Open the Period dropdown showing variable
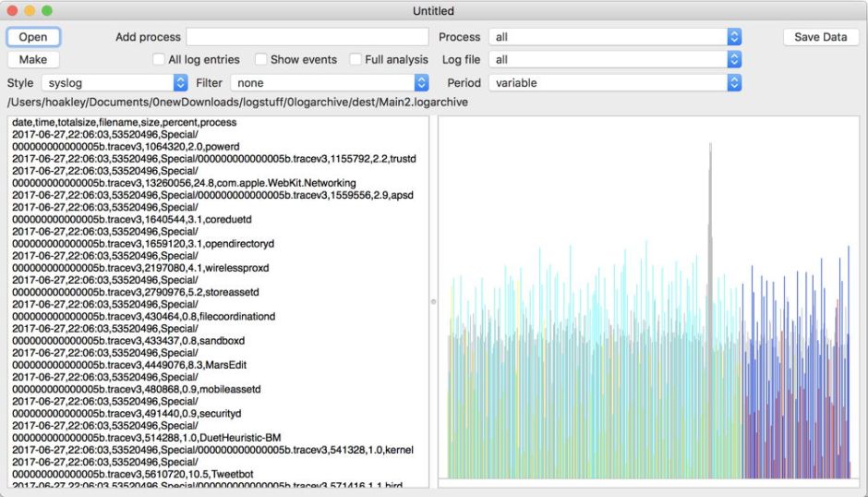The image size is (868, 497). 615,83
